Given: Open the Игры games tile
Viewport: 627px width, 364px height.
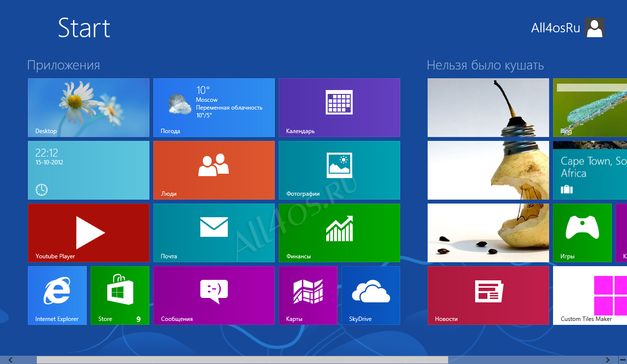Looking at the screenshot, I should [582, 233].
